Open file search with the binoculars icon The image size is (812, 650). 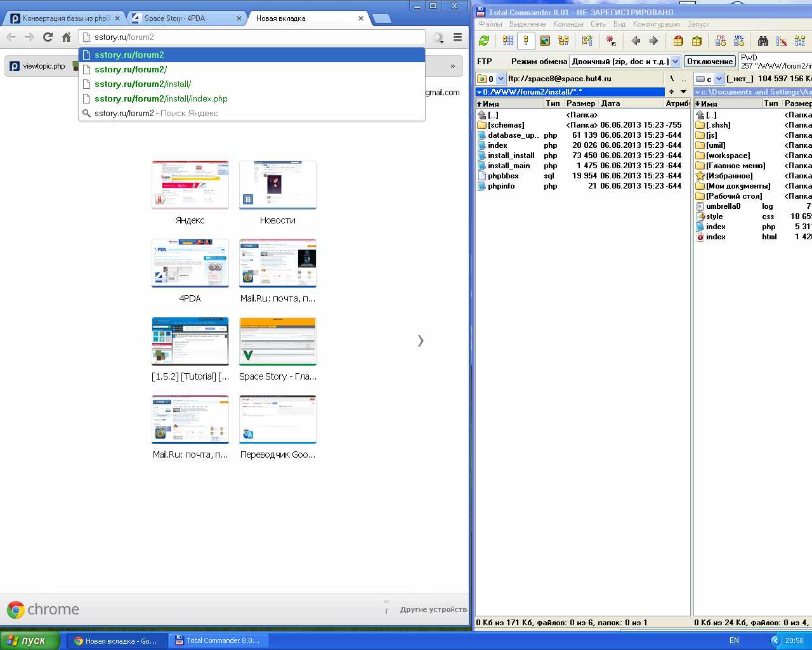pyautogui.click(x=763, y=41)
